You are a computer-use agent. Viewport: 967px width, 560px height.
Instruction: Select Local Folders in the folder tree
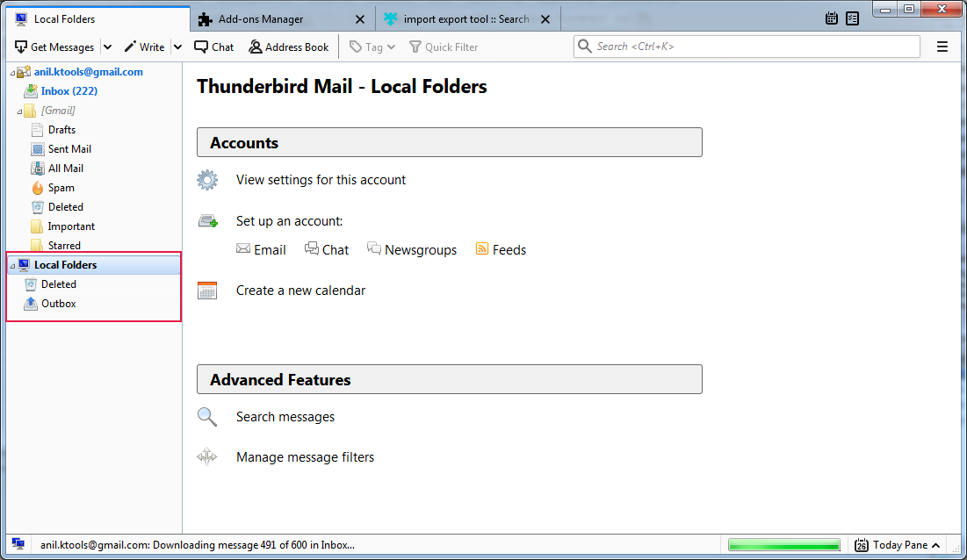click(65, 265)
